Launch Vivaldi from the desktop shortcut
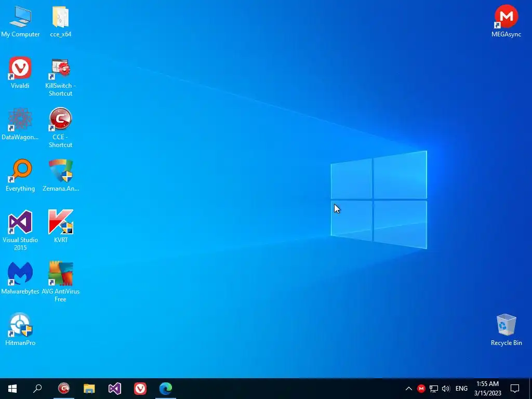This screenshot has width=532, height=399. click(x=20, y=72)
